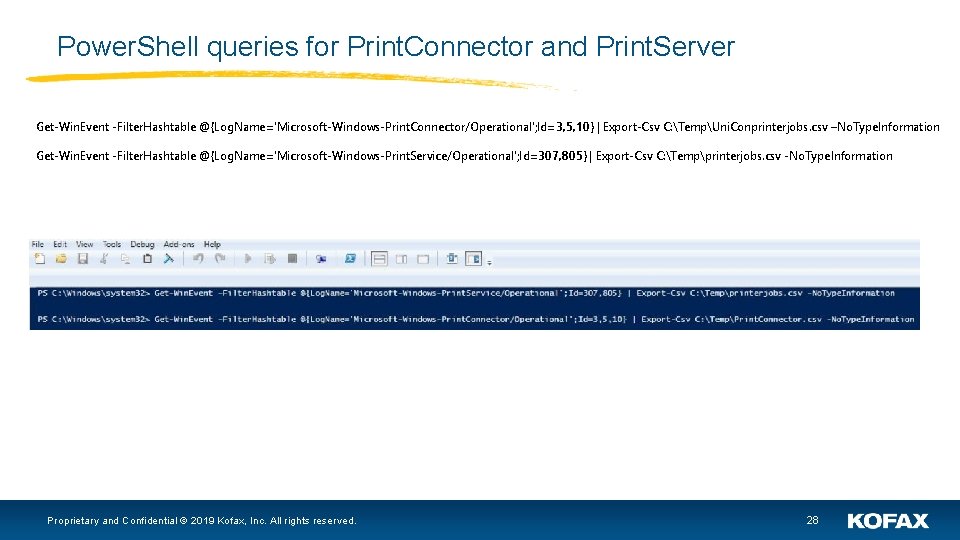
Task: Open the Add-ons menu
Action: pos(179,244)
